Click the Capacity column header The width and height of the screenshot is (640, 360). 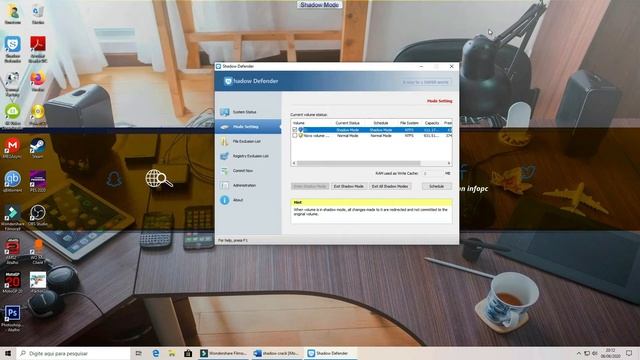431,123
